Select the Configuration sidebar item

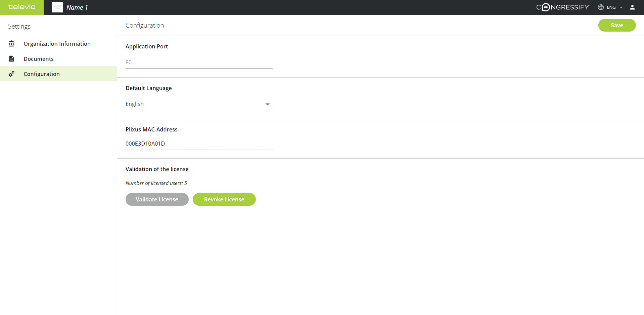coord(42,74)
